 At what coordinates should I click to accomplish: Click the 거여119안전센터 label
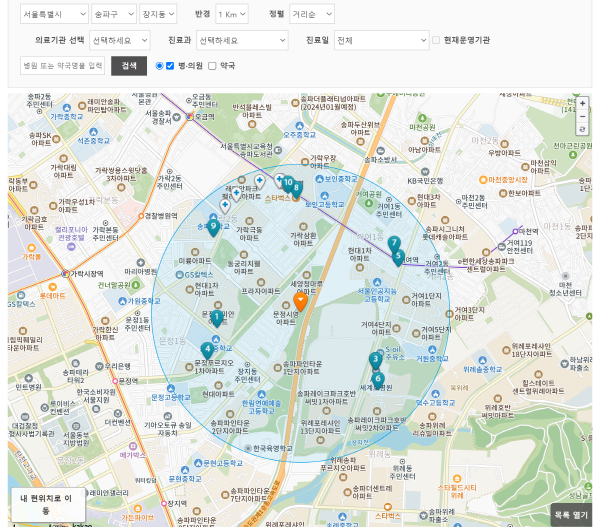click(x=519, y=247)
